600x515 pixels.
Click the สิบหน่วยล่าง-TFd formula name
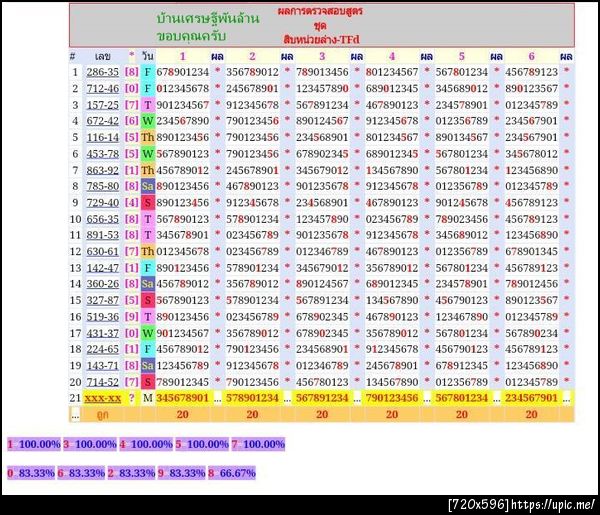(322, 39)
